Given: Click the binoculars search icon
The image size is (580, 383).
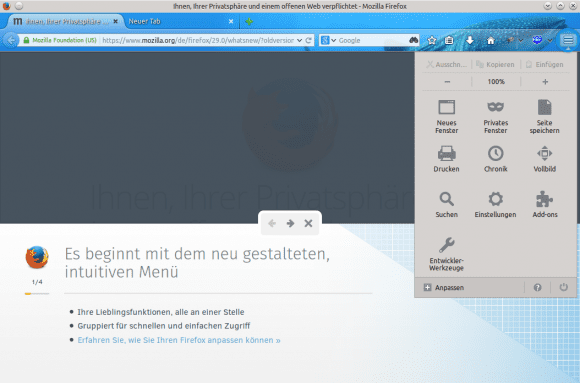Looking at the screenshot, I should click(x=414, y=40).
